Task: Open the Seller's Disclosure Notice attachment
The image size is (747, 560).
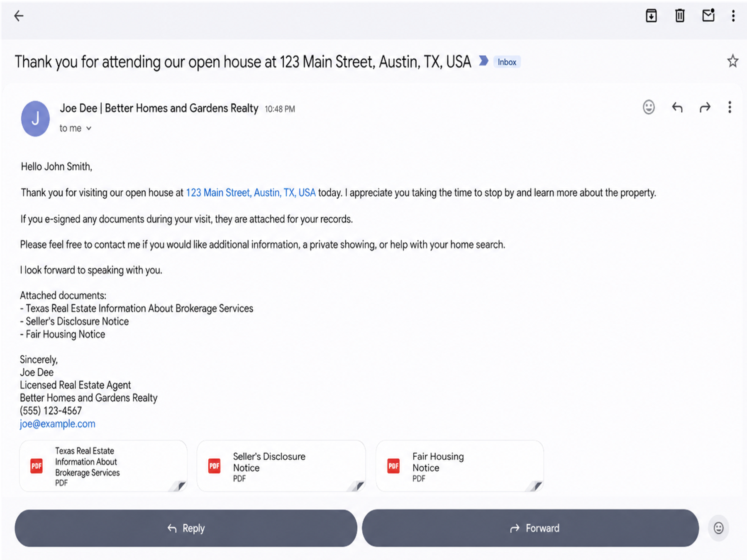Action: click(281, 466)
